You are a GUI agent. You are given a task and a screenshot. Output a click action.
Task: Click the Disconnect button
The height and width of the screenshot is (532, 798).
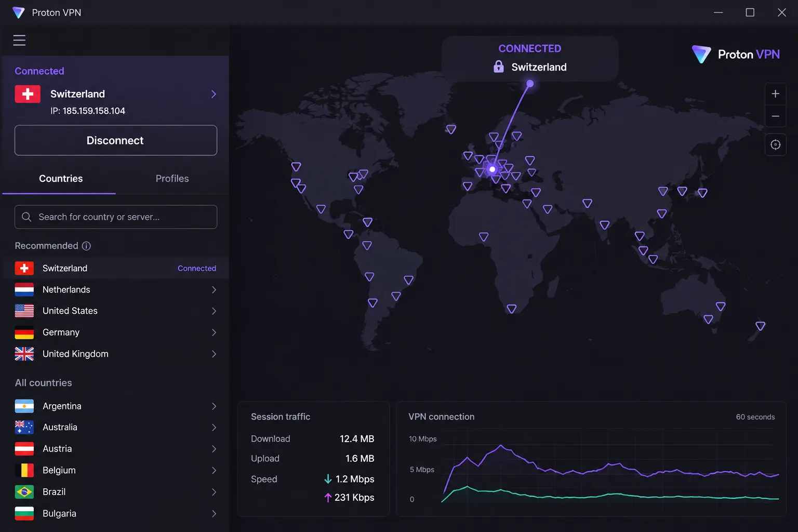tap(116, 140)
